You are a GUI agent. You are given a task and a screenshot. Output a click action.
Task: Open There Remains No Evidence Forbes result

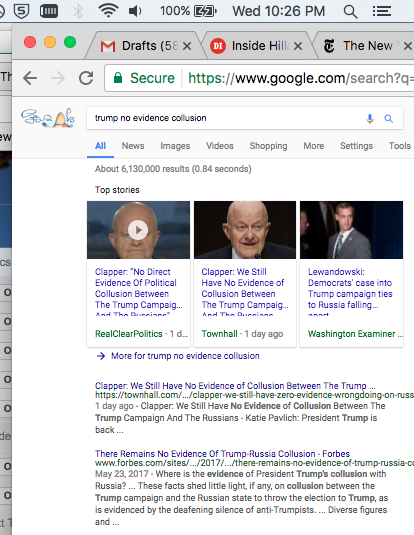pos(222,454)
